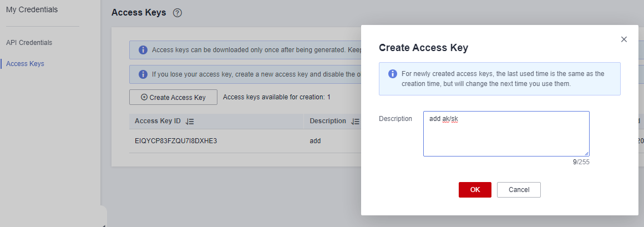Image resolution: width=644 pixels, height=227 pixels.
Task: Close the Create Access Key dialog with X
Action: point(624,39)
